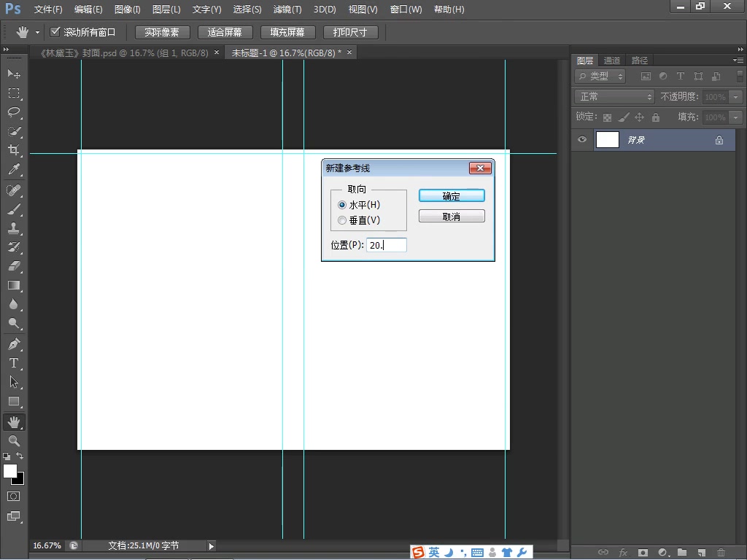
Task: Select the Healing Brush tool
Action: pyautogui.click(x=14, y=190)
